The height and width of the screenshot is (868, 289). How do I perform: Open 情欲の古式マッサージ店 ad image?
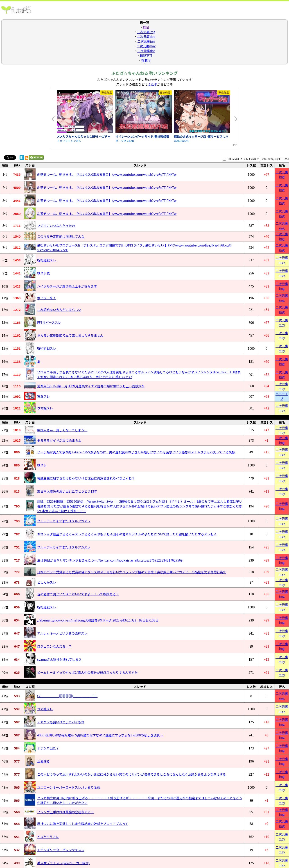(x=202, y=111)
